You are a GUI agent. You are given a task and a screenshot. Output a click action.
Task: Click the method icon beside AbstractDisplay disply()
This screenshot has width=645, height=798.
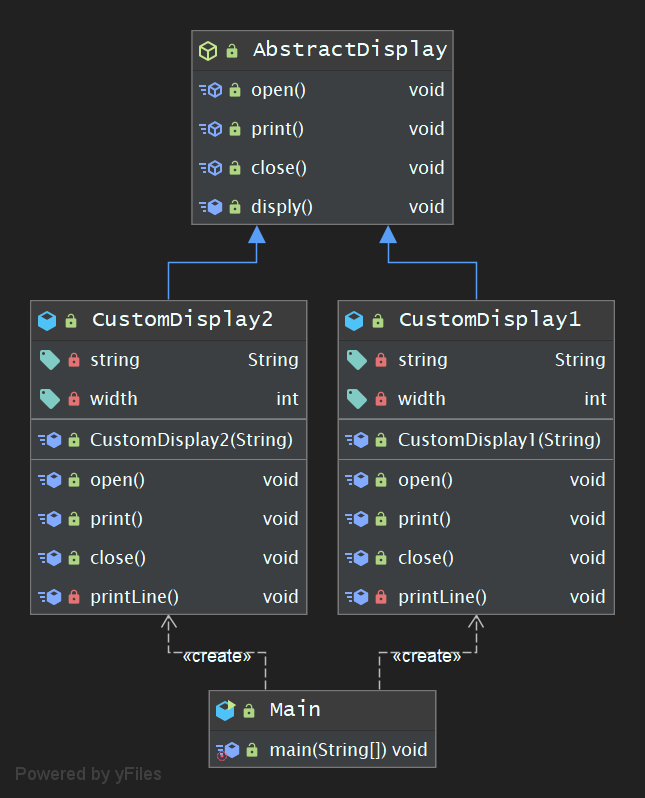pyautogui.click(x=210, y=207)
